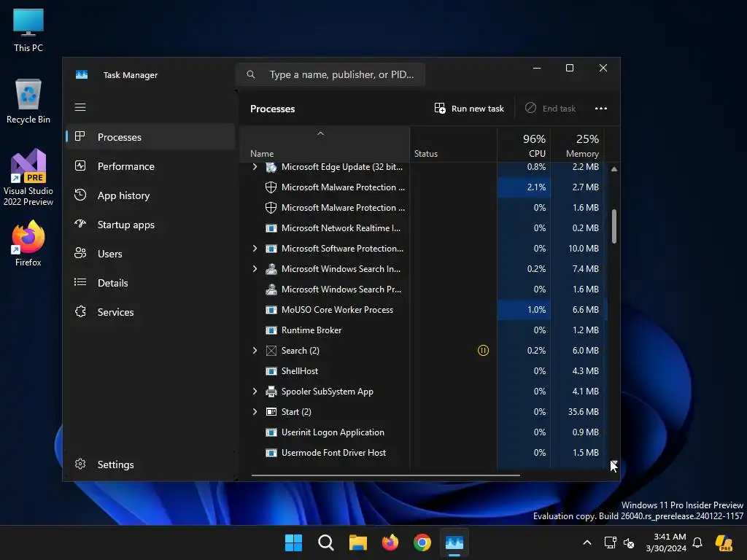
Task: Select the Microsoft Network Realtime process row
Action: point(424,228)
